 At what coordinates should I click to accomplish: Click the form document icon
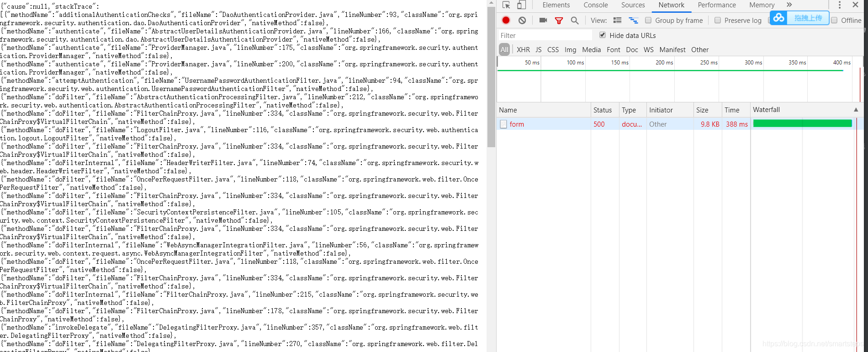point(503,124)
